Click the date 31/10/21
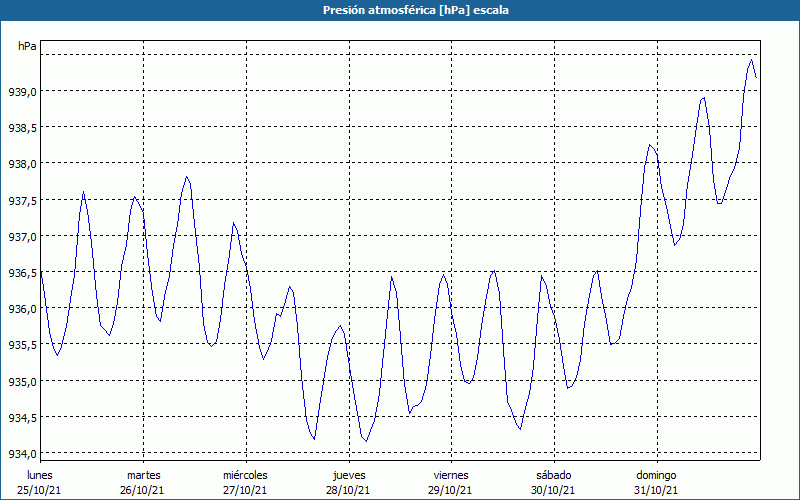 click(x=656, y=490)
